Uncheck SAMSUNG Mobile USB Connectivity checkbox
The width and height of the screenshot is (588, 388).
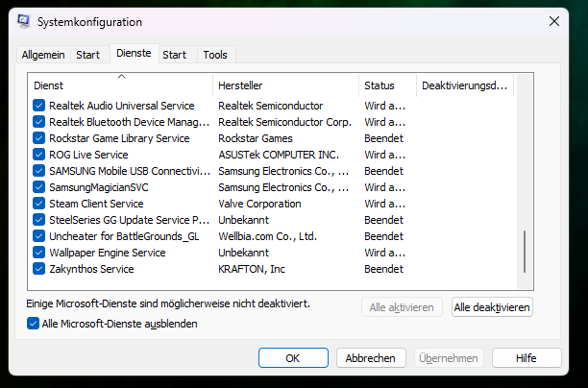39,171
